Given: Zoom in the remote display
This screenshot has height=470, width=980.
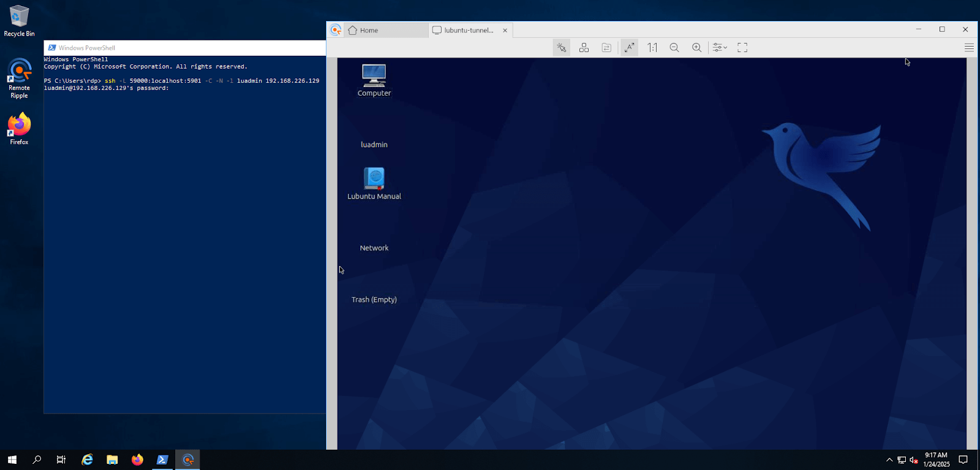Looking at the screenshot, I should (696, 48).
